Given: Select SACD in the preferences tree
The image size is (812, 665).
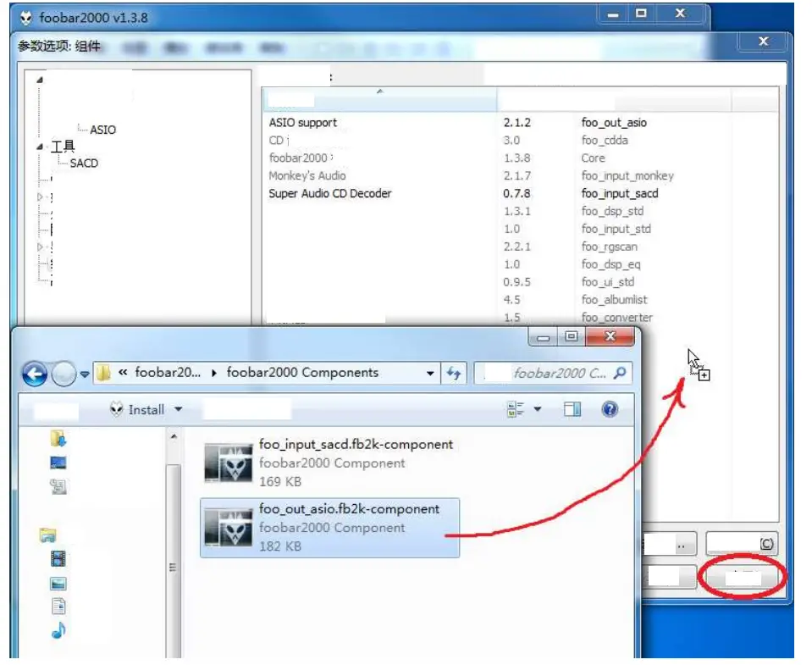Looking at the screenshot, I should pos(84,163).
